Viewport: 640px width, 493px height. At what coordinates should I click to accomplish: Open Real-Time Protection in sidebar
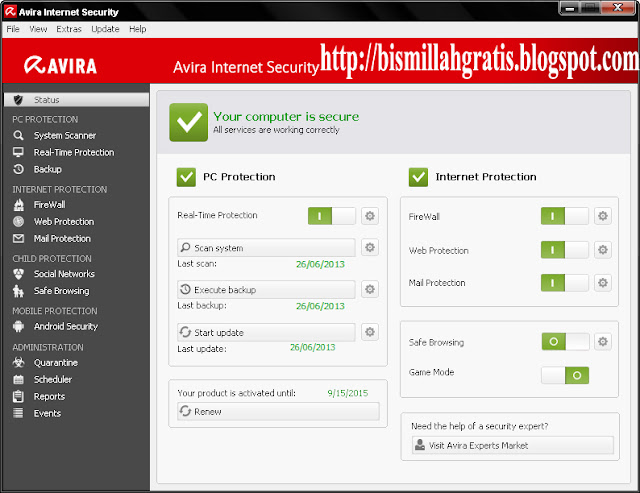point(74,152)
